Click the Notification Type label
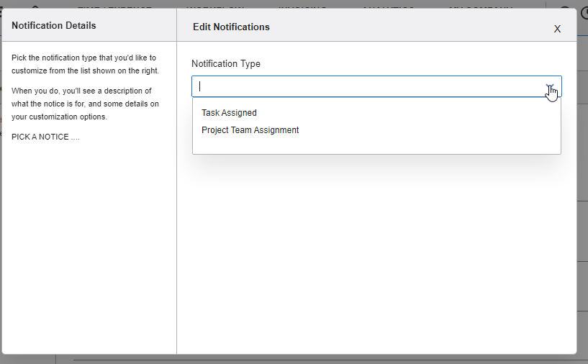The image size is (588, 364). [225, 64]
